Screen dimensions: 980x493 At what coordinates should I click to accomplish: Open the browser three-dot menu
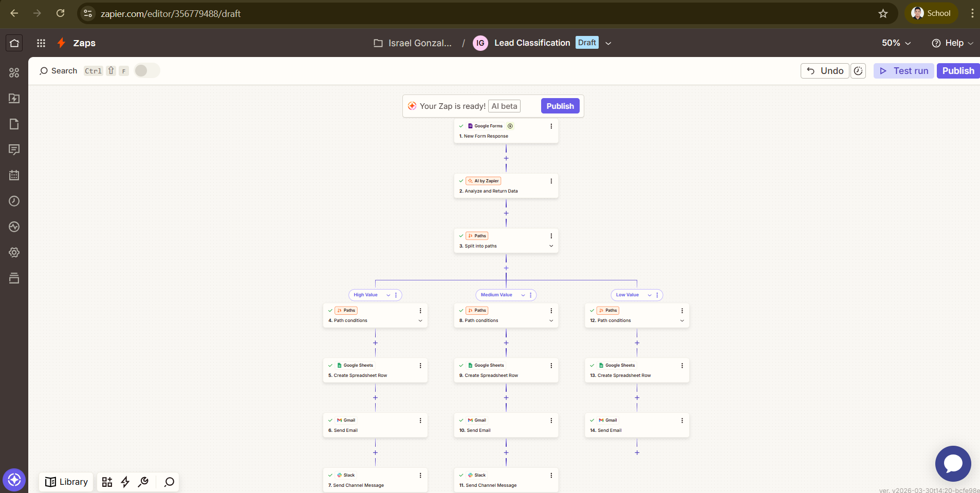(x=971, y=13)
